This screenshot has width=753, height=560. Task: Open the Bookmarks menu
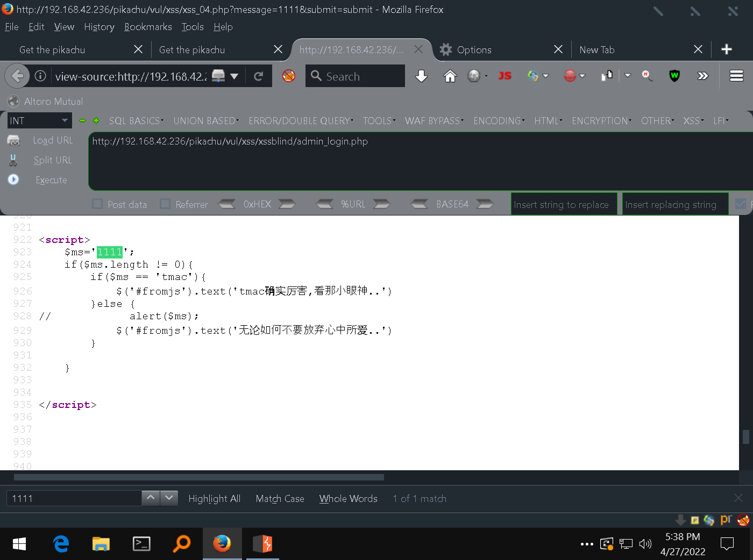coord(148,27)
